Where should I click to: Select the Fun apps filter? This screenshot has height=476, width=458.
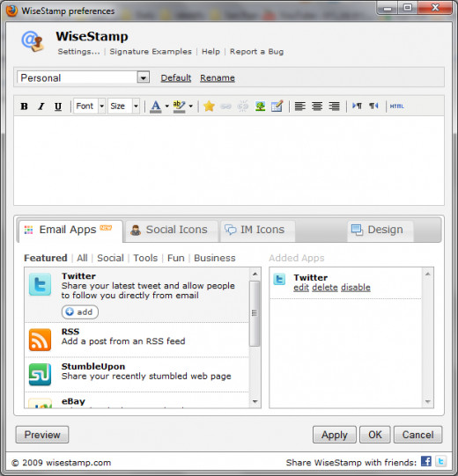click(175, 258)
